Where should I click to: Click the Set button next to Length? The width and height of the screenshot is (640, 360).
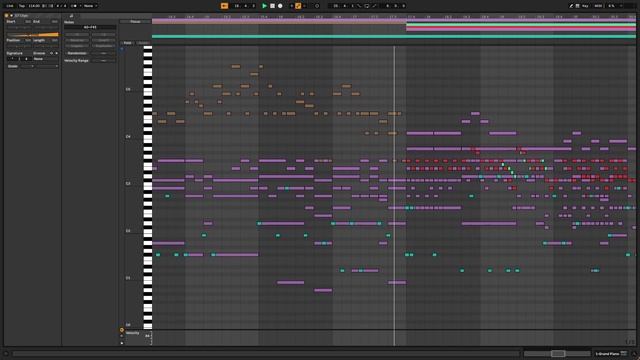[54, 40]
